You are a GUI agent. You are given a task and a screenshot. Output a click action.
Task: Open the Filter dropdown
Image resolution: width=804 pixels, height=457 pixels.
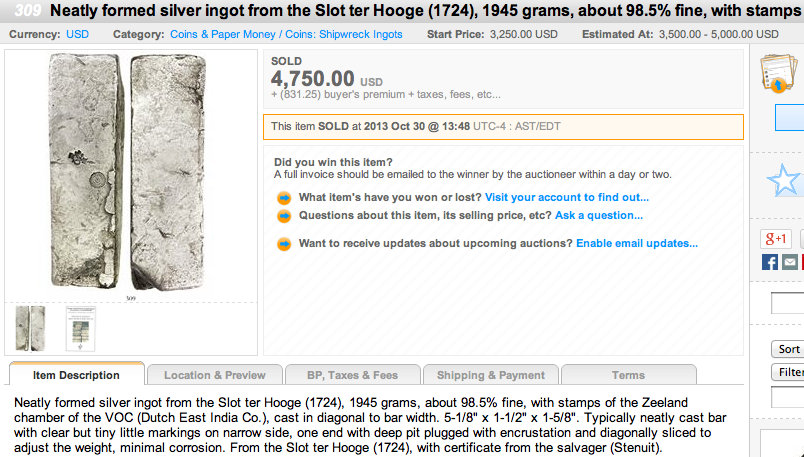(789, 373)
